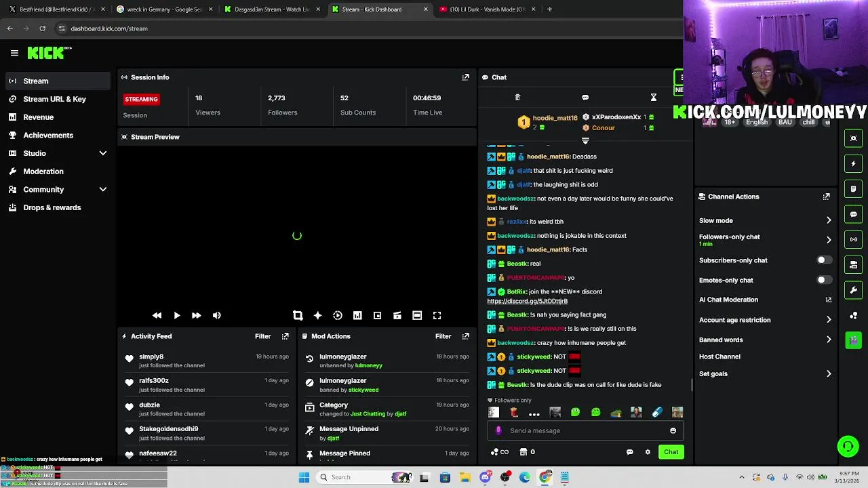Toggle Subscribers-only chat switch

(823, 260)
